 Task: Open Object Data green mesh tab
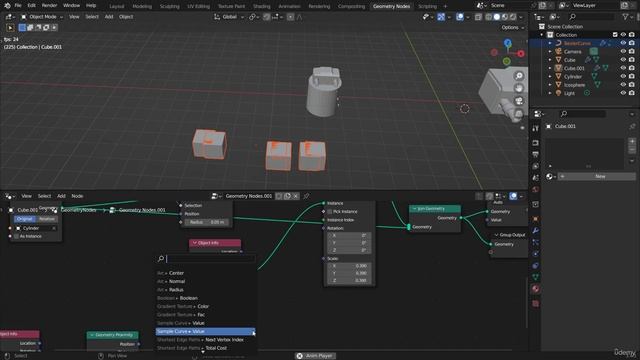pyautogui.click(x=536, y=277)
